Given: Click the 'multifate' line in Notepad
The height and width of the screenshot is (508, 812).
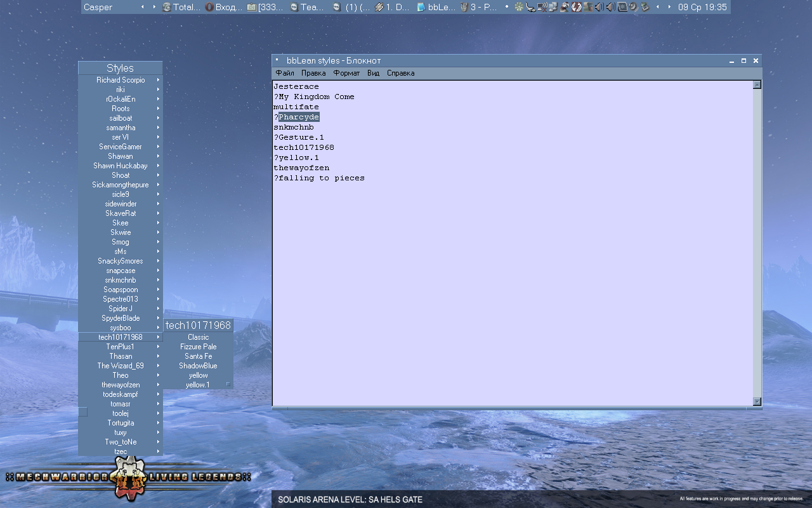Looking at the screenshot, I should [296, 107].
